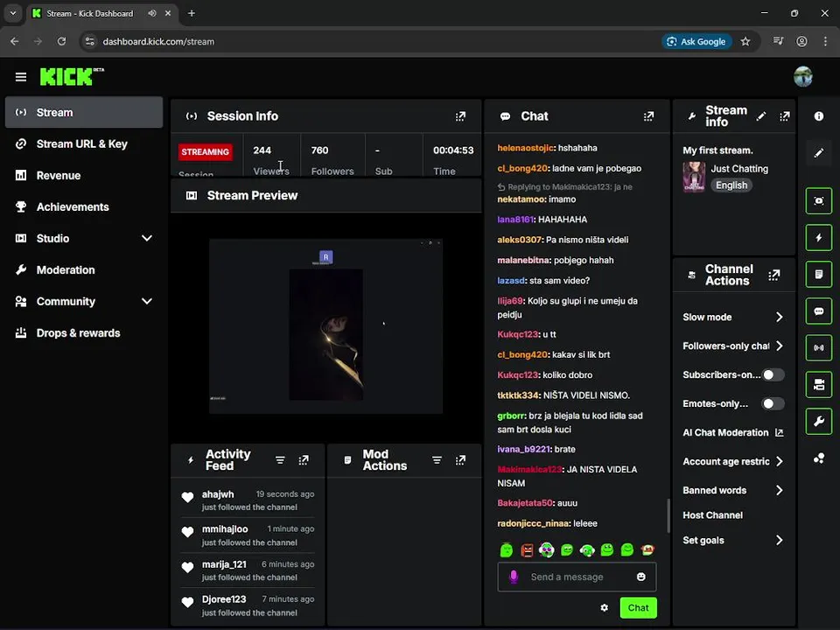Bookmark this page with star icon
This screenshot has width=840, height=630.
745,42
